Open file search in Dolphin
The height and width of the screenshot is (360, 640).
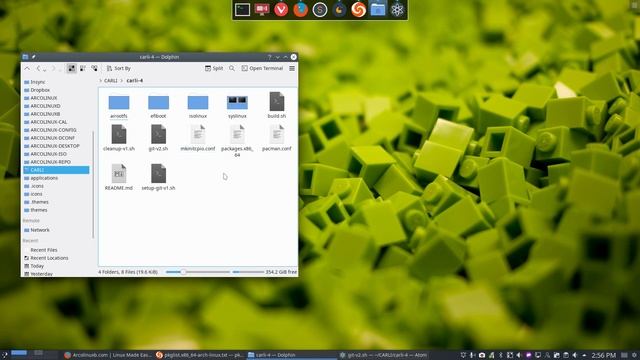[x=232, y=69]
